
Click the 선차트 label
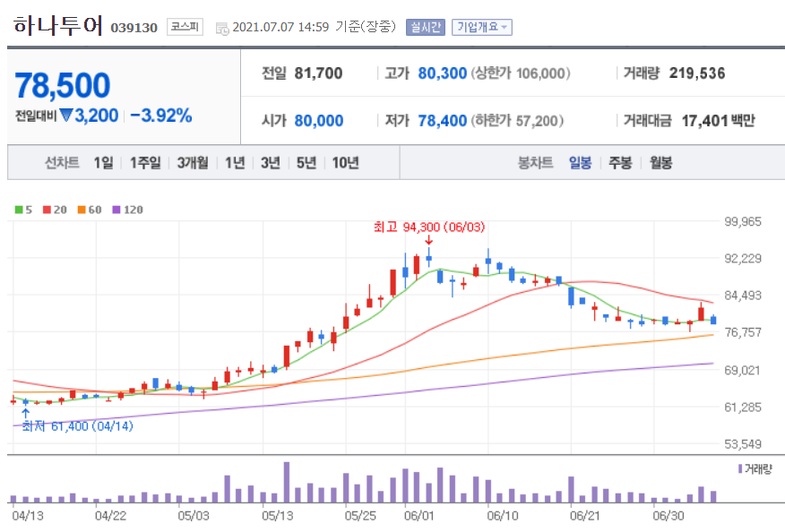coord(62,163)
